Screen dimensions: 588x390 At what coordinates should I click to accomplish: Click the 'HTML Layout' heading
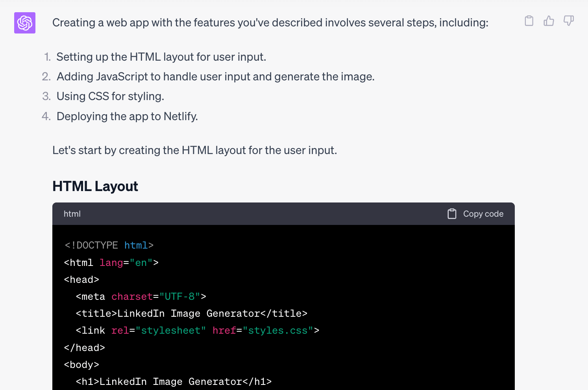tap(95, 186)
